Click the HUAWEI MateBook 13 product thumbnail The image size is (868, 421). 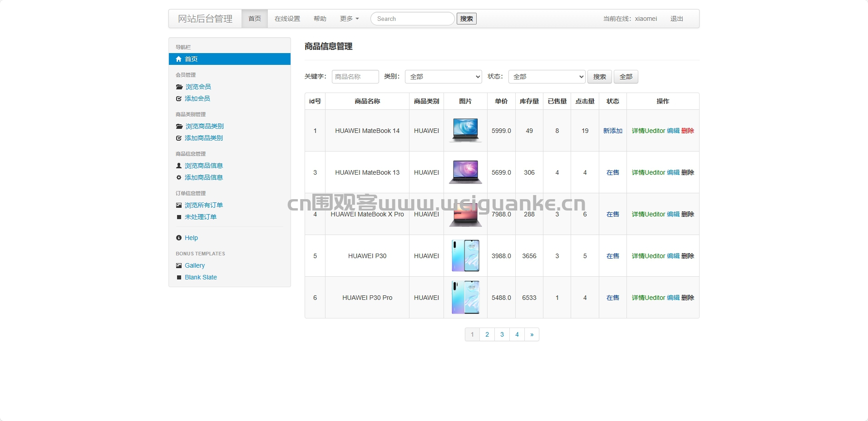pyautogui.click(x=465, y=172)
